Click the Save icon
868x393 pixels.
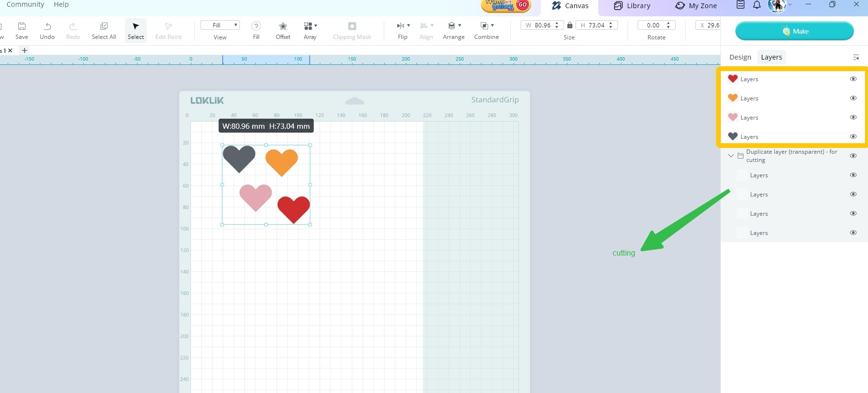(22, 26)
